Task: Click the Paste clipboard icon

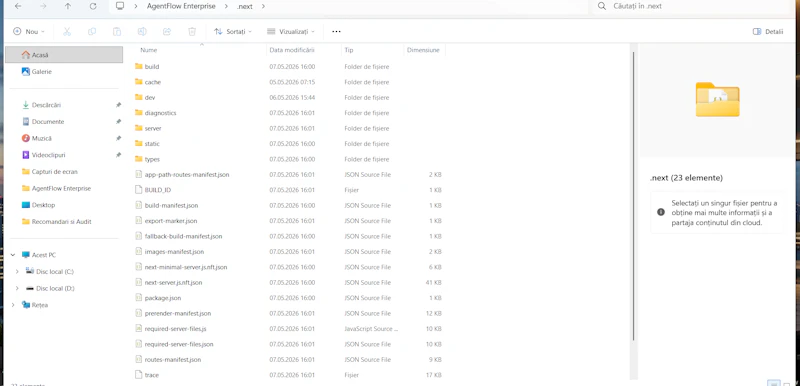Action: click(x=117, y=32)
